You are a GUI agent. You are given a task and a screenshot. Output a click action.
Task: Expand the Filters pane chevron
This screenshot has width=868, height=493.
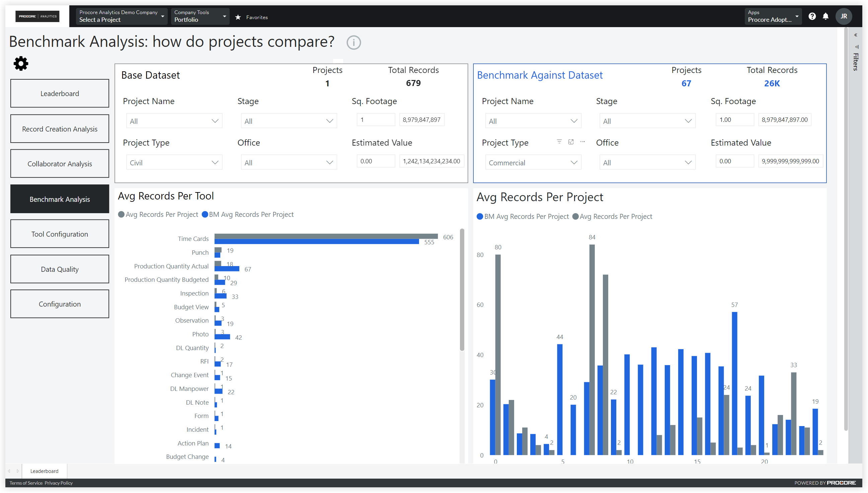click(856, 35)
